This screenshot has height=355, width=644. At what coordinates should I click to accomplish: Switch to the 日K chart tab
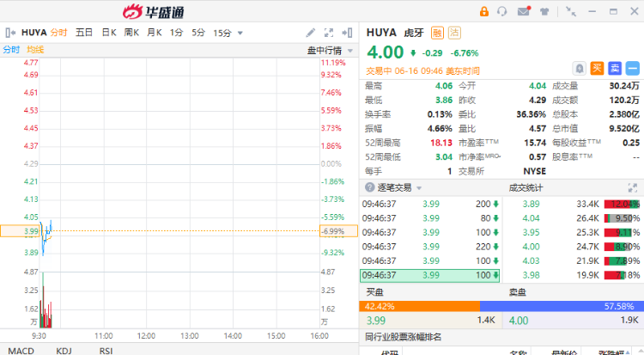coord(109,33)
